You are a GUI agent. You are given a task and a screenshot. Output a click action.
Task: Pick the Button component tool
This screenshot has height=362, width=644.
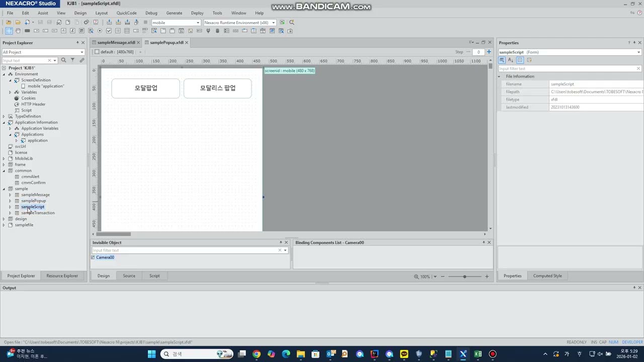[x=27, y=31]
